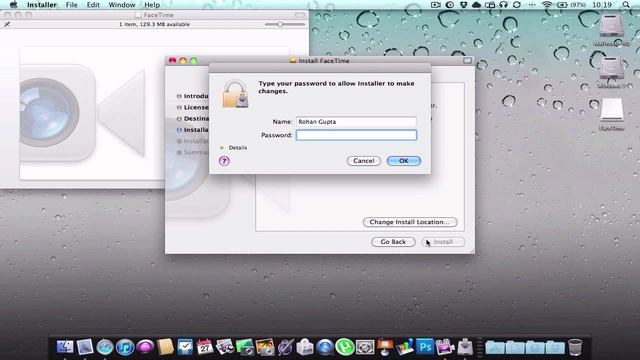Click OK in the password dialog
Screen dimensions: 640x360
404,161
